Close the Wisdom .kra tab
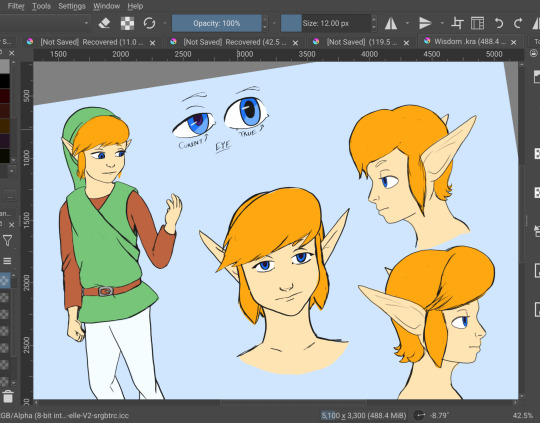Image resolution: width=540 pixels, height=423 pixels. pyautogui.click(x=513, y=42)
